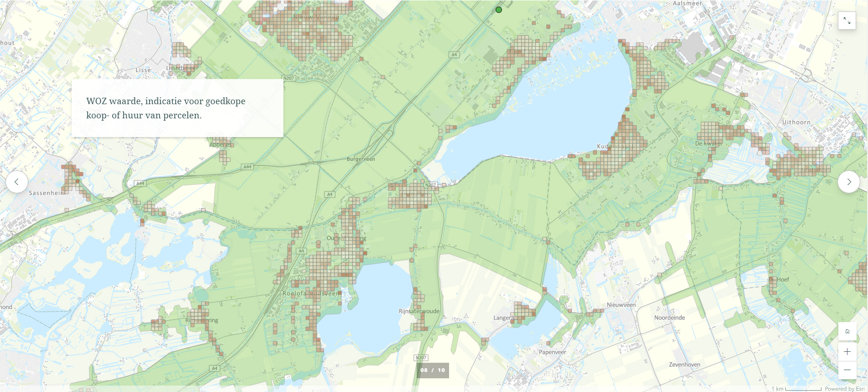This screenshot has height=392, width=868.
Task: Click the Burgerveen place label
Action: point(361,159)
